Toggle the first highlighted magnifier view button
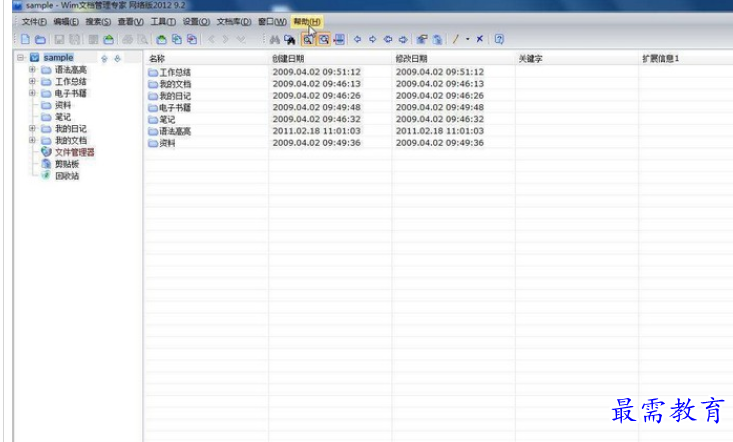The height and width of the screenshot is (442, 733). [x=308, y=40]
